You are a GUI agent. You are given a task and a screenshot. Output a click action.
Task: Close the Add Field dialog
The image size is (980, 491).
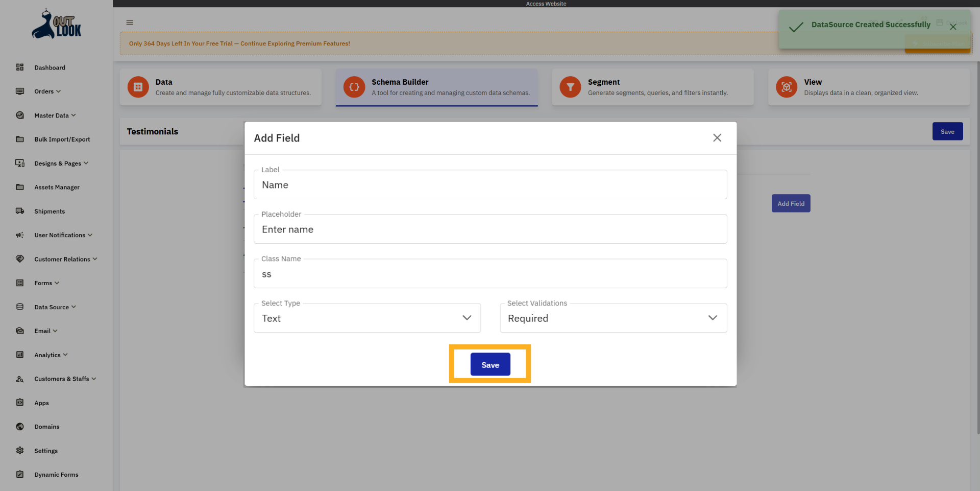717,138
